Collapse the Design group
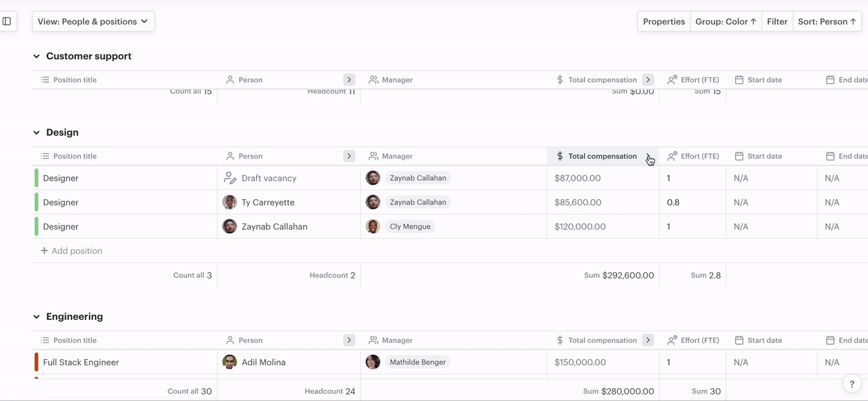 coord(37,133)
